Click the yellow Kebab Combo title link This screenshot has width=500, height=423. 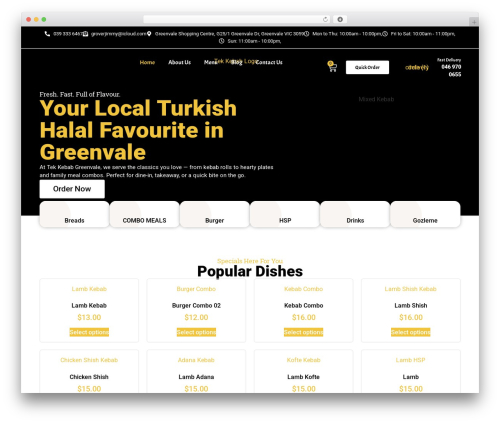[x=304, y=289]
